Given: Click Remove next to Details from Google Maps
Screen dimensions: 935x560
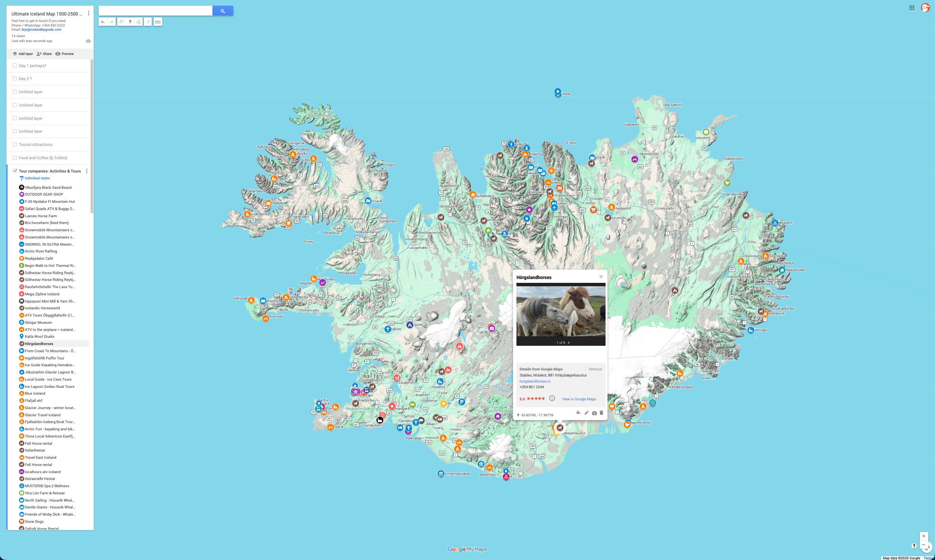Looking at the screenshot, I should coord(595,369).
